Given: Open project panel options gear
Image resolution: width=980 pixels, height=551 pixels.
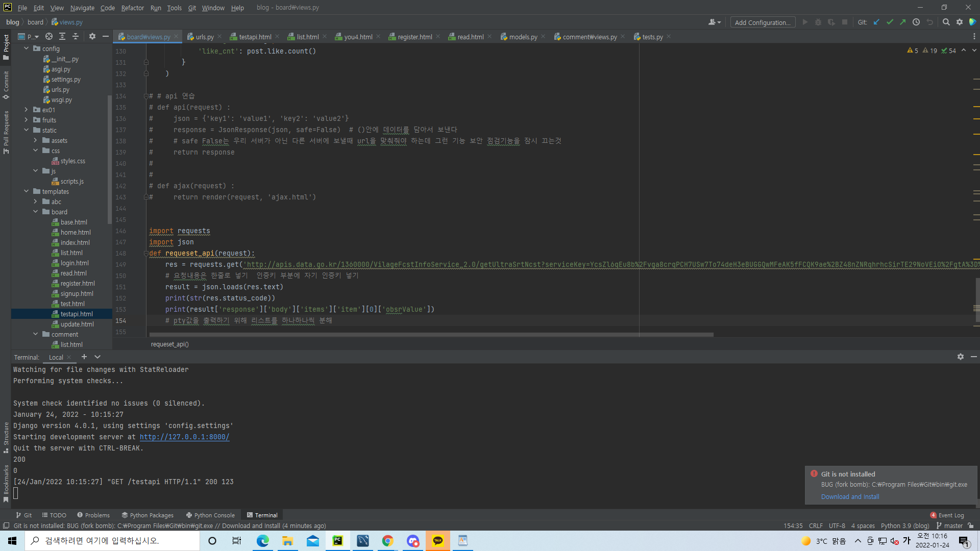Looking at the screenshot, I should point(92,36).
